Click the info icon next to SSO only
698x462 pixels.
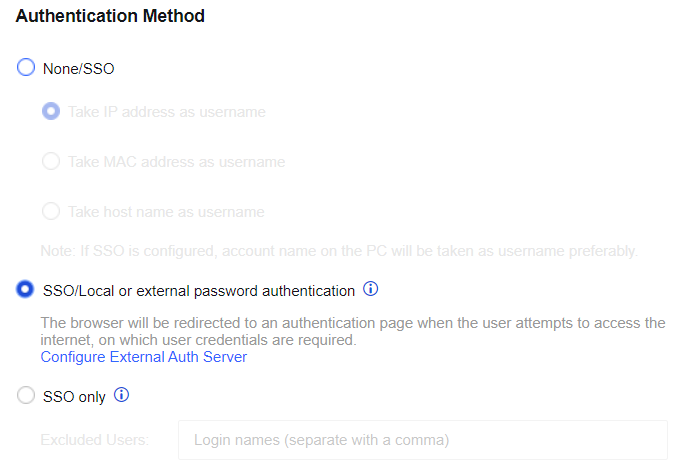click(122, 395)
